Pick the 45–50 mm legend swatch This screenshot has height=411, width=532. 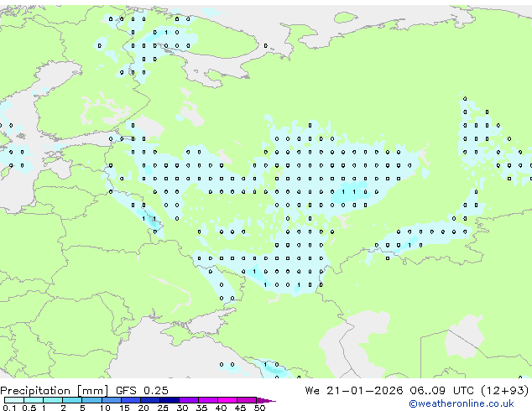[247, 400]
